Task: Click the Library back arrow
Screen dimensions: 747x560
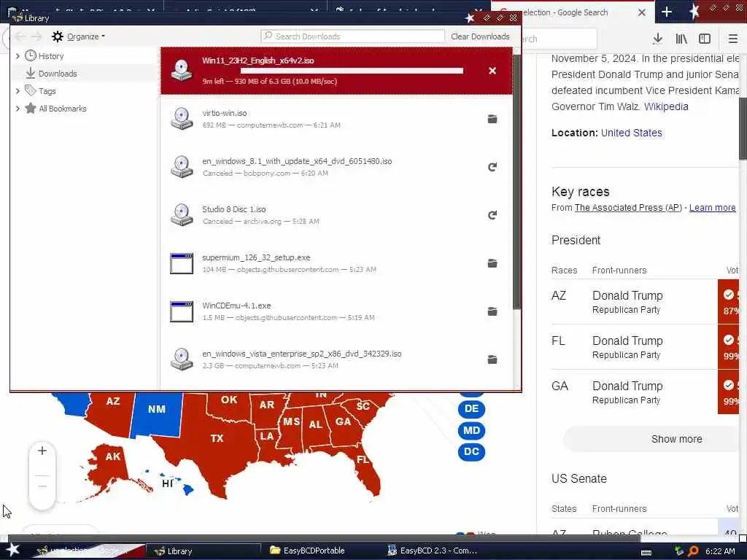Action: pos(20,36)
